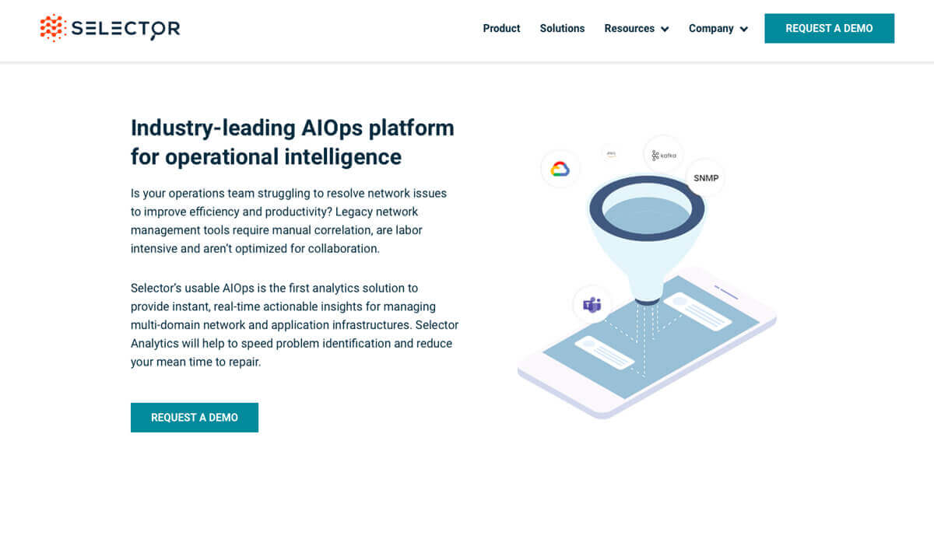Viewport: 934px width, 560px height.
Task: Expand the Company dropdown chevron
Action: tap(744, 29)
